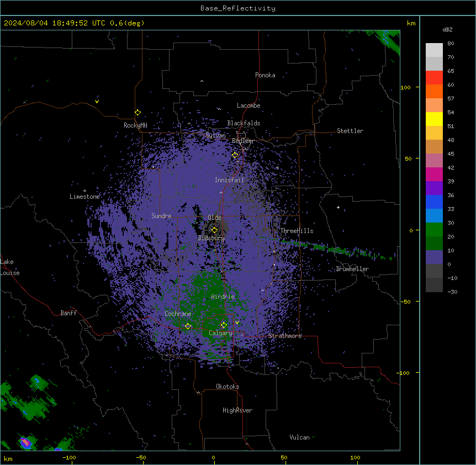Click the Okotoks city label
Image resolution: width=476 pixels, height=465 pixels.
228,387
